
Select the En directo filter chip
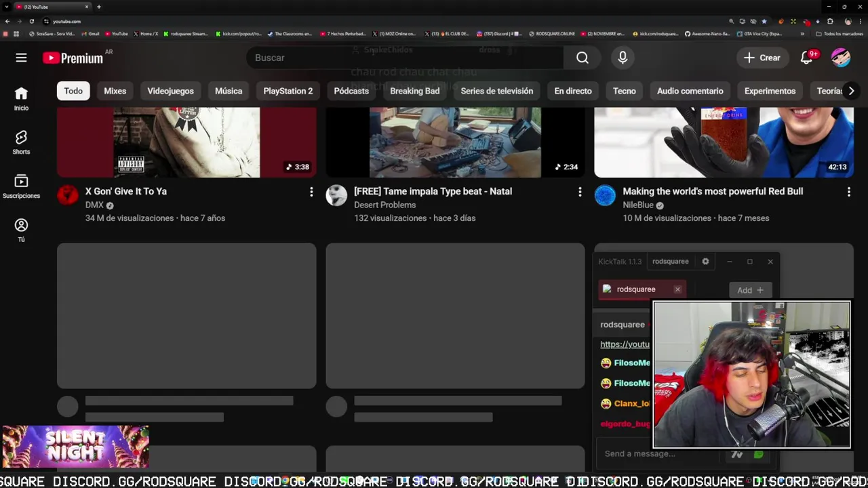point(573,91)
